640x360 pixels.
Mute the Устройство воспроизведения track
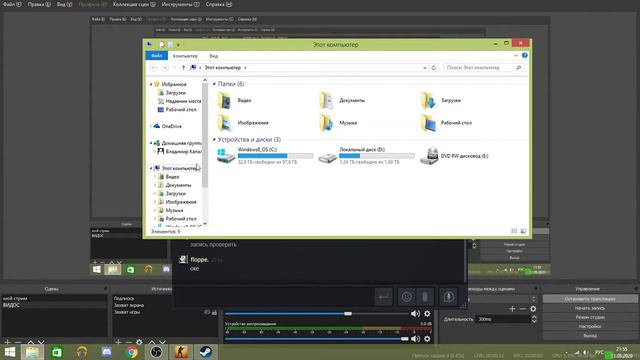click(415, 339)
